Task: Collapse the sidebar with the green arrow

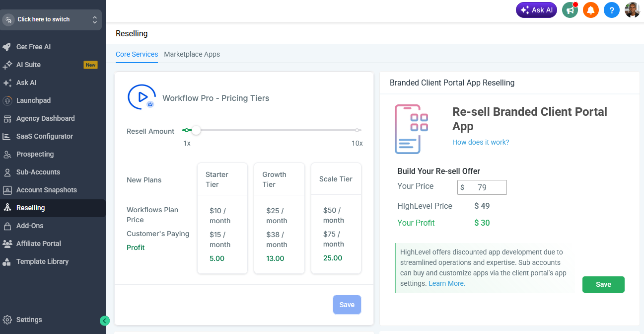Action: tap(104, 321)
